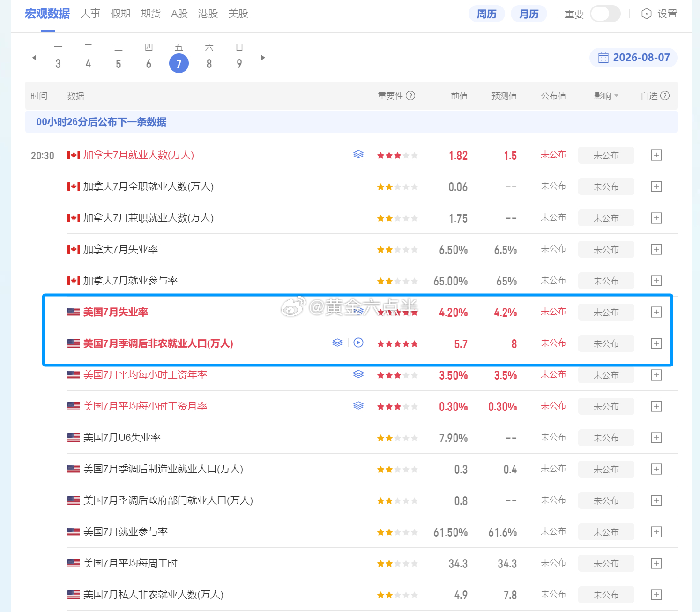Open 美国7月失业率 data entry

tap(116, 312)
